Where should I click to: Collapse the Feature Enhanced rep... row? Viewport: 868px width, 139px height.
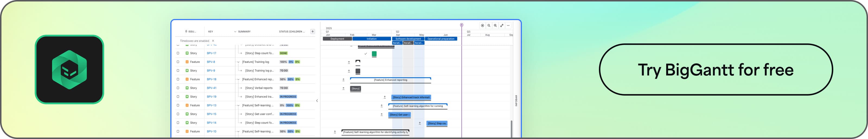click(x=238, y=79)
